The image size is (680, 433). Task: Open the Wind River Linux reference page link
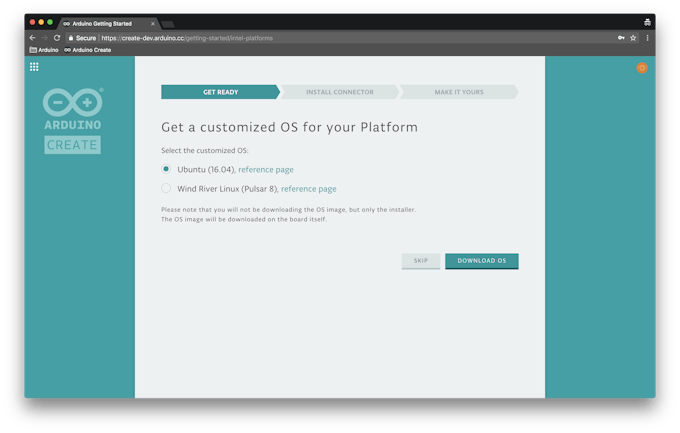coord(308,189)
